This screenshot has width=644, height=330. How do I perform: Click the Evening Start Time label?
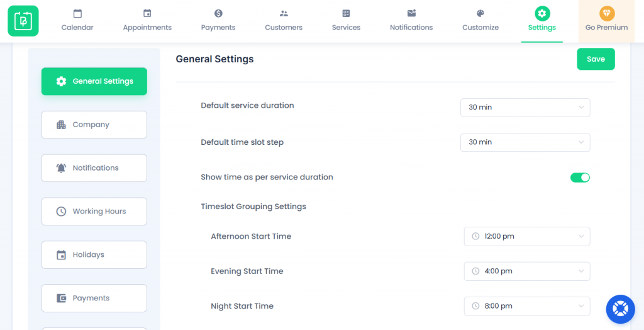tap(247, 271)
